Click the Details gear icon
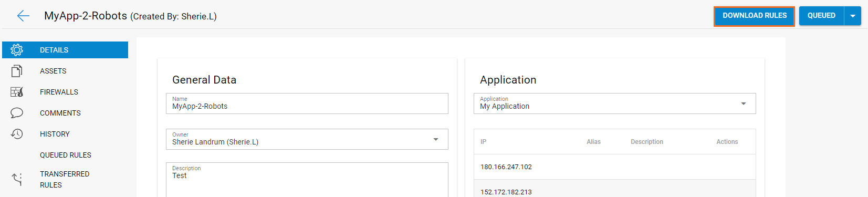 (17, 50)
